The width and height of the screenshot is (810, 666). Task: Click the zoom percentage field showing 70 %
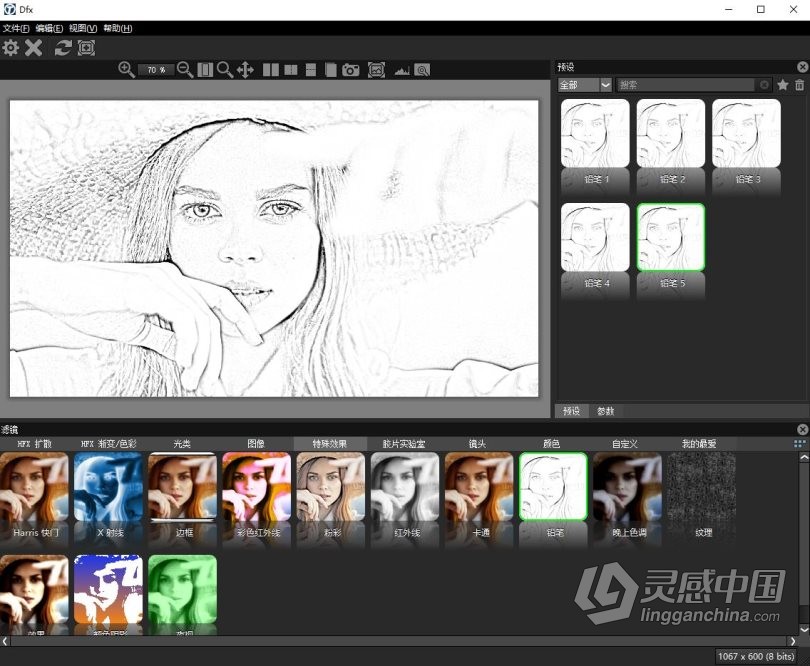[156, 70]
